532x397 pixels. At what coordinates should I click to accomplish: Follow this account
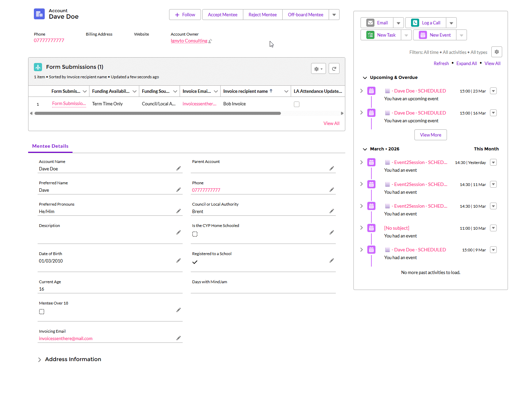pos(185,15)
